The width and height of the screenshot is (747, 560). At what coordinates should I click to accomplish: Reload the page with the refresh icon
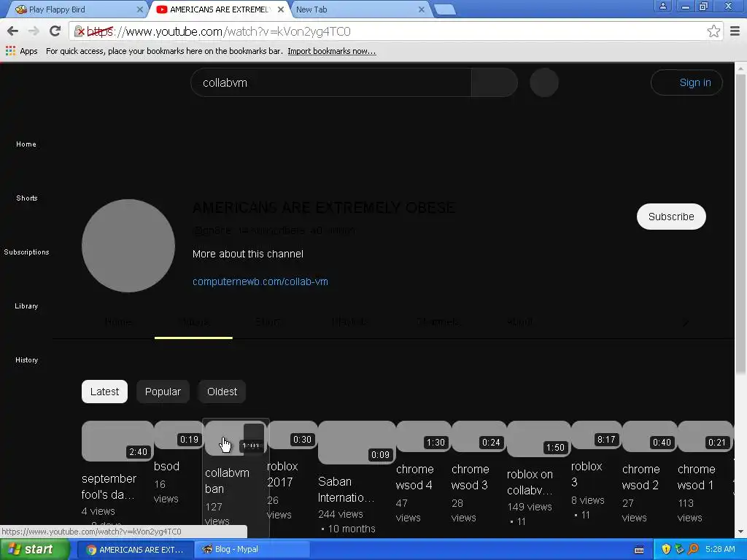coord(55,31)
